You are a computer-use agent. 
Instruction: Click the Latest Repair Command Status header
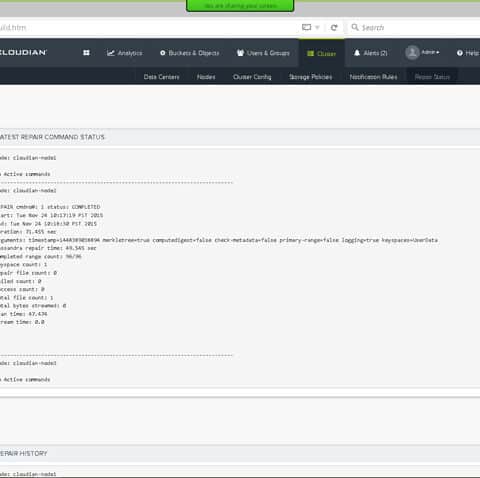tap(52, 137)
